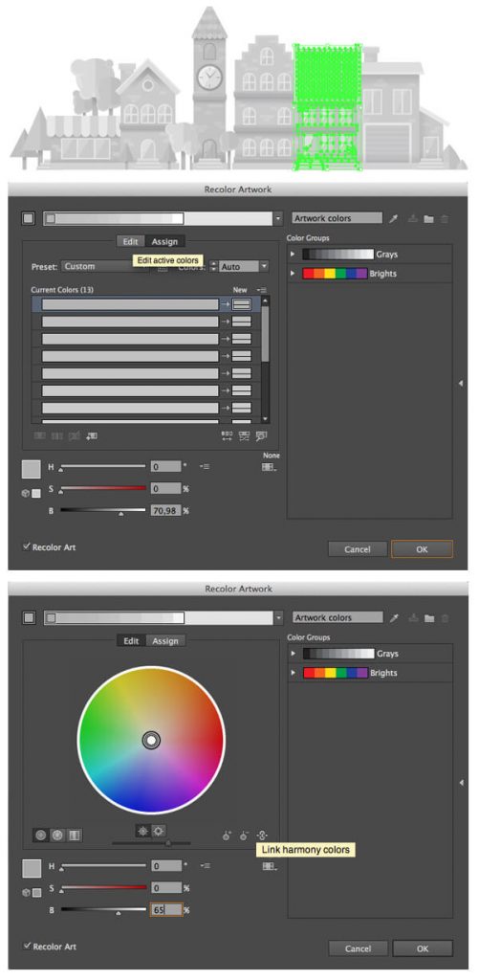Click red S saturation slider in color wheel dialog
The image size is (479, 980).
tap(103, 887)
